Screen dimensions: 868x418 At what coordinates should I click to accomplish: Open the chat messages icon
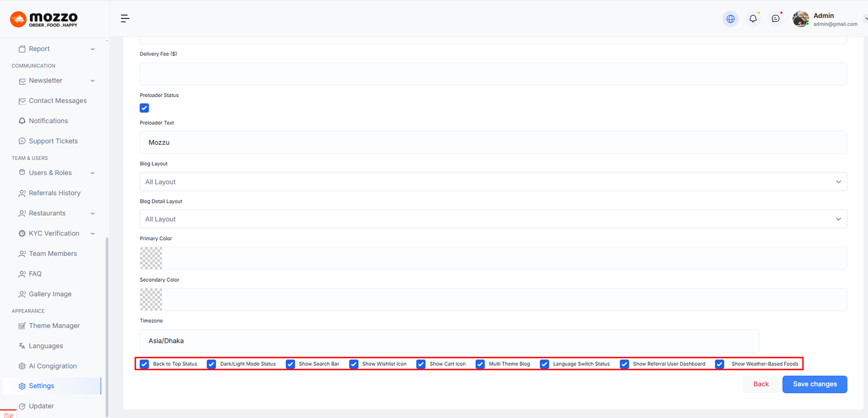click(776, 19)
